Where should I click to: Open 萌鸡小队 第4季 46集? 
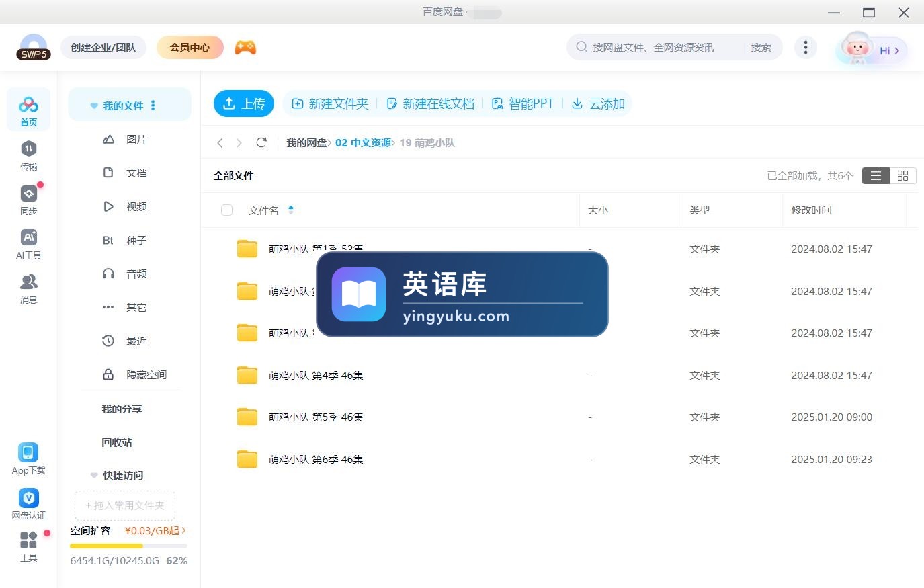[316, 375]
